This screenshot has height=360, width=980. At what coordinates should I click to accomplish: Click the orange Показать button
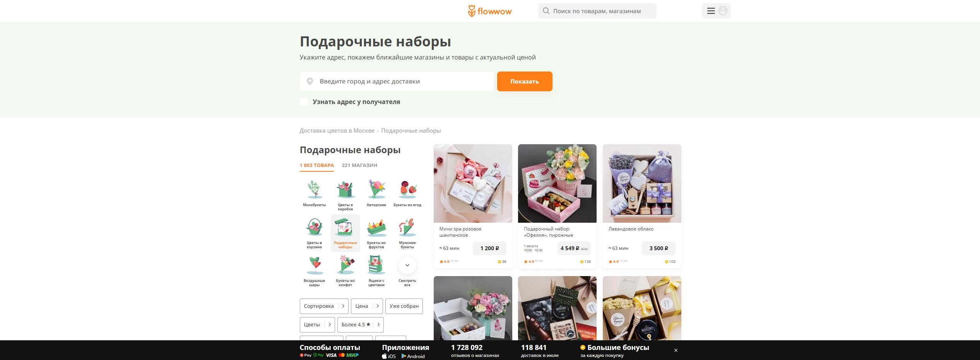tap(525, 82)
